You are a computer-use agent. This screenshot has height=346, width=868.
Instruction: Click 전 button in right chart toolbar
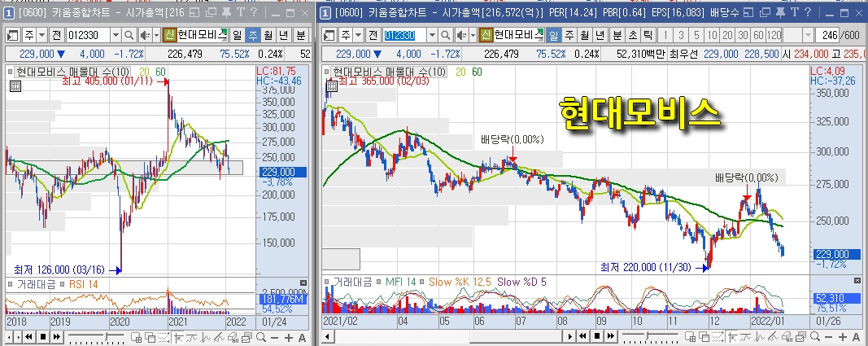pyautogui.click(x=373, y=36)
